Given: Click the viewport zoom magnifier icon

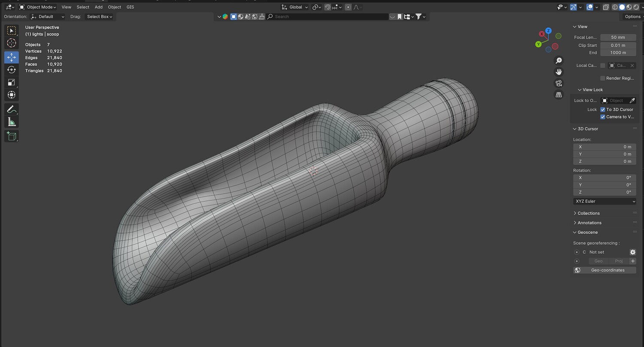Looking at the screenshot, I should tap(559, 60).
